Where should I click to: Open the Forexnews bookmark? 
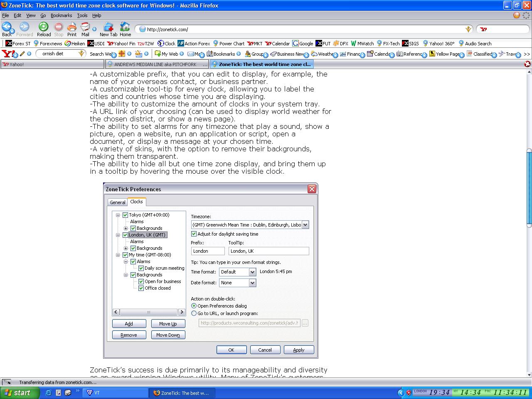(x=47, y=43)
